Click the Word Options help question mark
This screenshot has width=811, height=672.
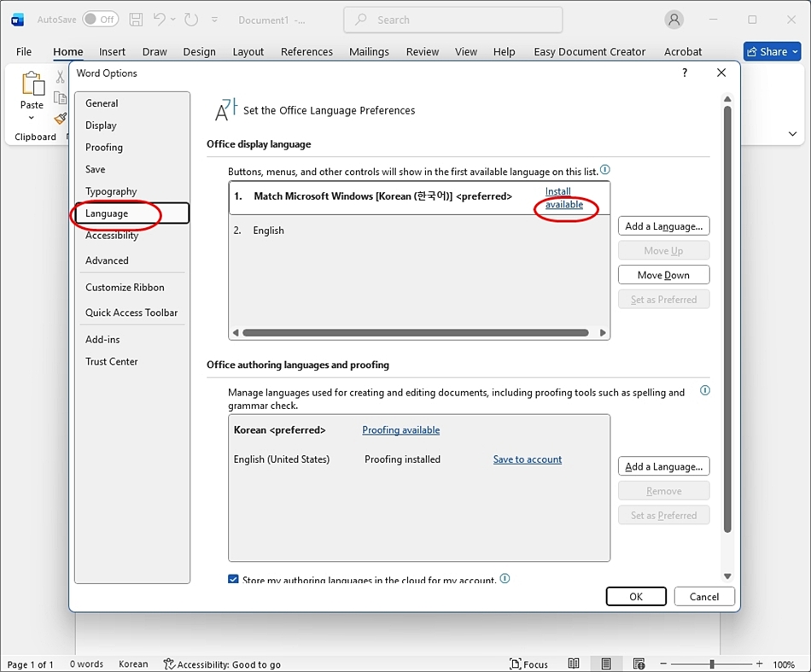684,73
